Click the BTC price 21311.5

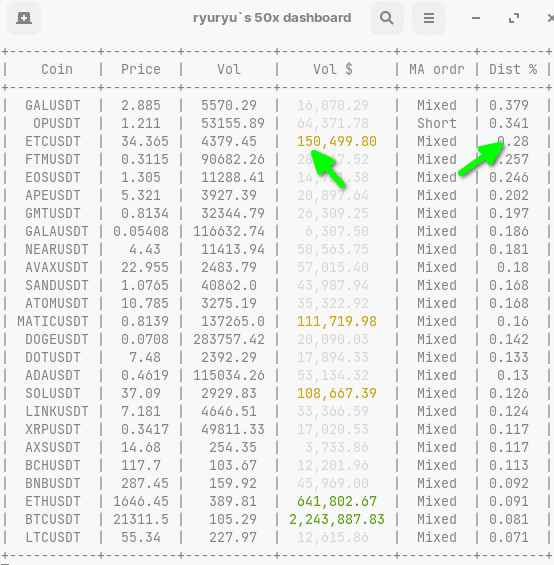[x=141, y=520]
